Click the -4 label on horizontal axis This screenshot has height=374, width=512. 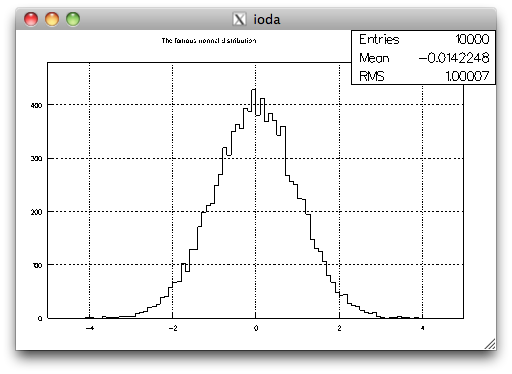click(90, 328)
